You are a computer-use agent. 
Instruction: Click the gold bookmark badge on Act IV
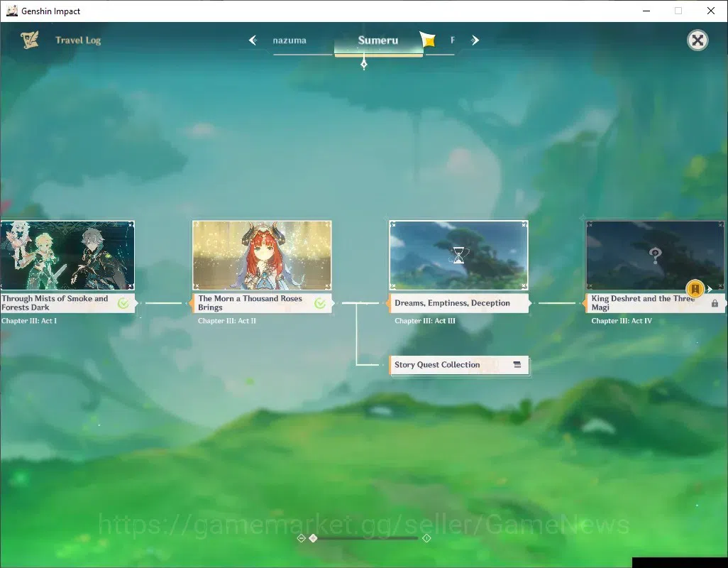pos(695,289)
